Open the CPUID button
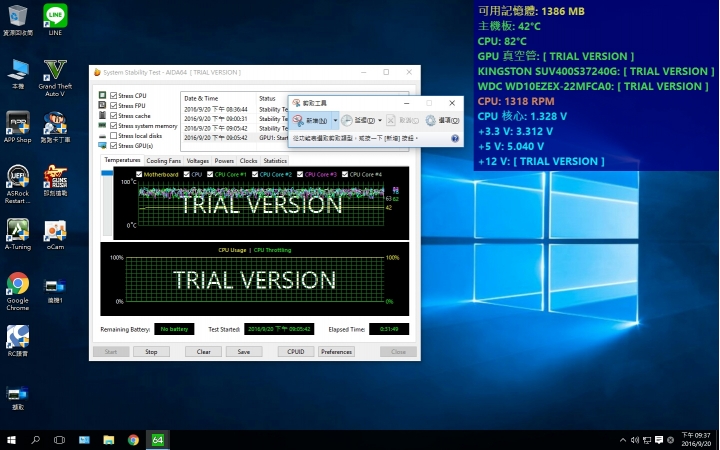The image size is (720, 450). point(296,352)
